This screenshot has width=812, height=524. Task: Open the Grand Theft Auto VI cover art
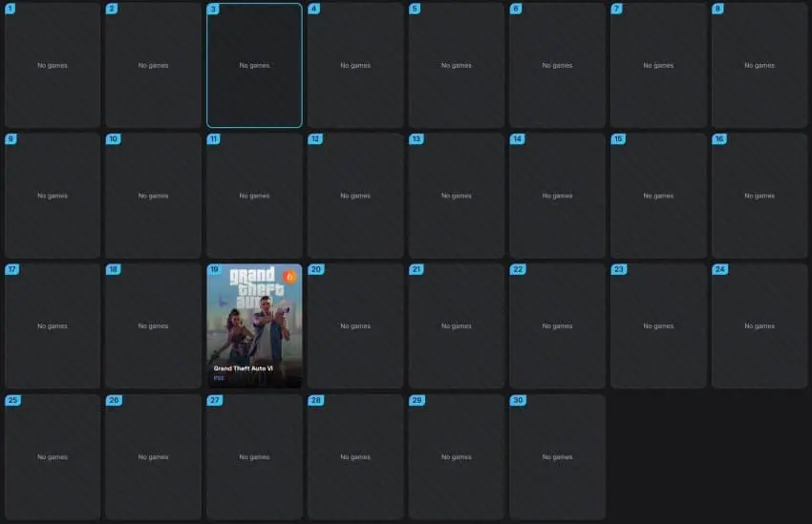coord(254,325)
